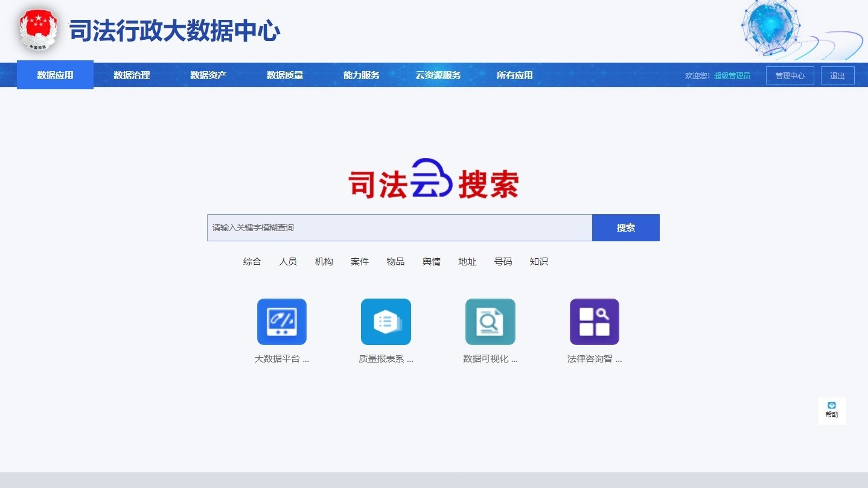The height and width of the screenshot is (488, 868).
Task: Open the 质量报表系统 app icon
Action: [386, 322]
